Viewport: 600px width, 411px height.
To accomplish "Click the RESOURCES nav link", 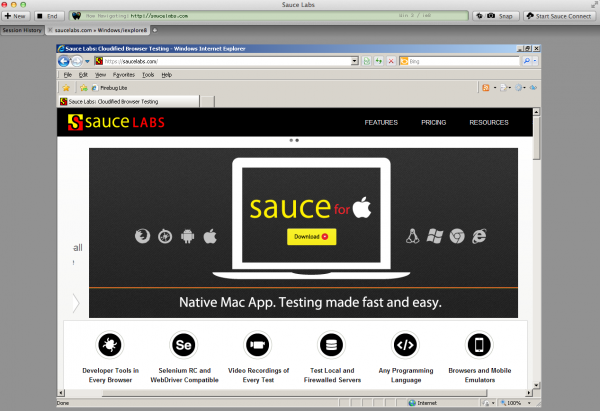I will point(489,122).
